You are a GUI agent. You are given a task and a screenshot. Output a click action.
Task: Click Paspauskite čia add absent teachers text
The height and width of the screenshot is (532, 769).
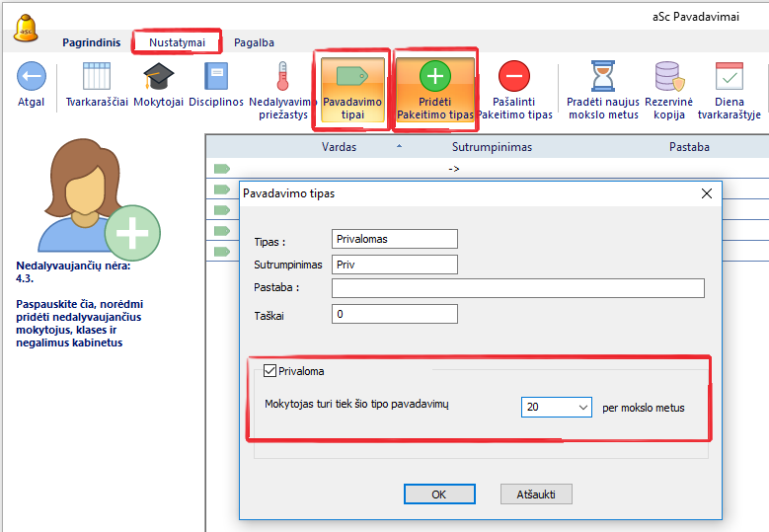coord(79,323)
